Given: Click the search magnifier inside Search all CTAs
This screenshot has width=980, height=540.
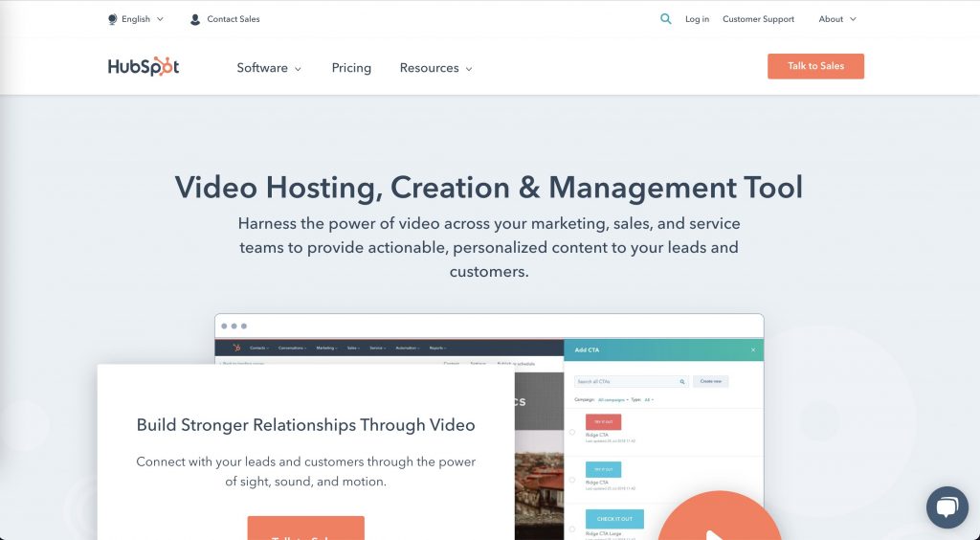Looking at the screenshot, I should (x=681, y=381).
